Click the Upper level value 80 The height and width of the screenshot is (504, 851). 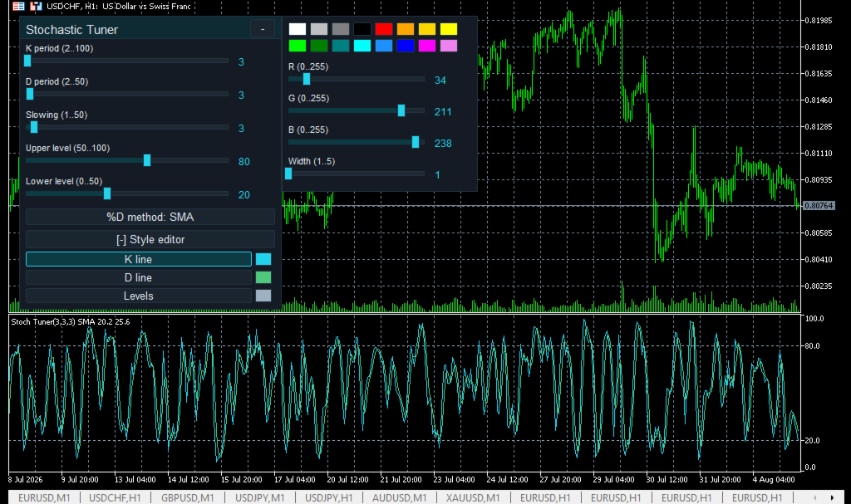point(244,162)
